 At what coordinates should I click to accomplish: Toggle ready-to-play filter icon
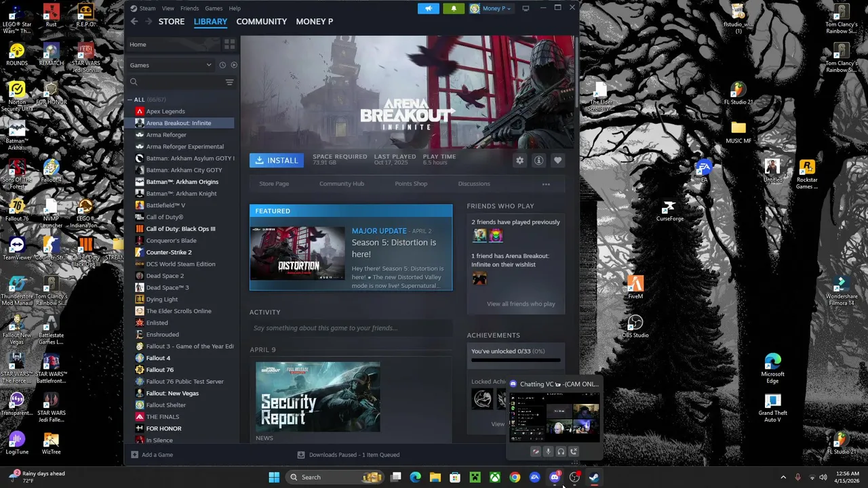(x=234, y=65)
